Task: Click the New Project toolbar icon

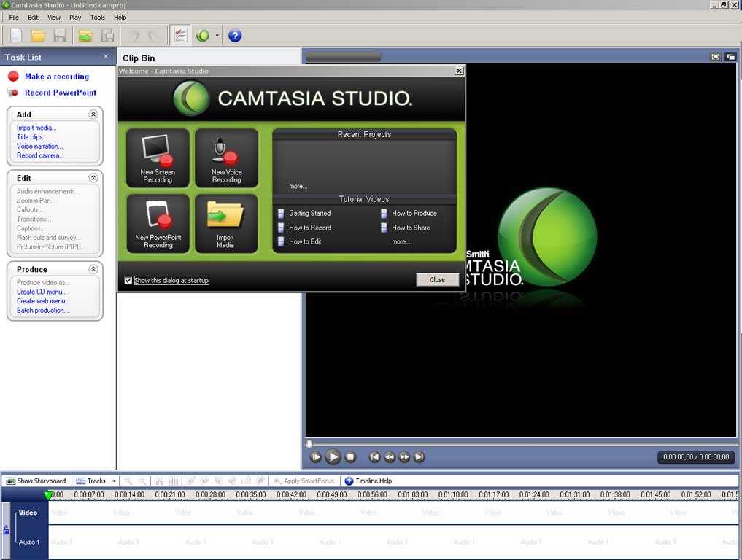Action: (x=16, y=36)
